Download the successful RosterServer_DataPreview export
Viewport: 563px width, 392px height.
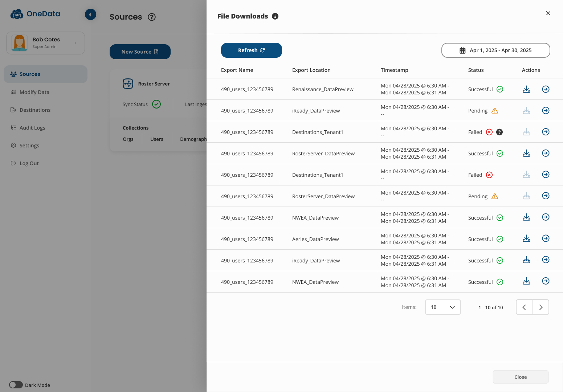[526, 154]
